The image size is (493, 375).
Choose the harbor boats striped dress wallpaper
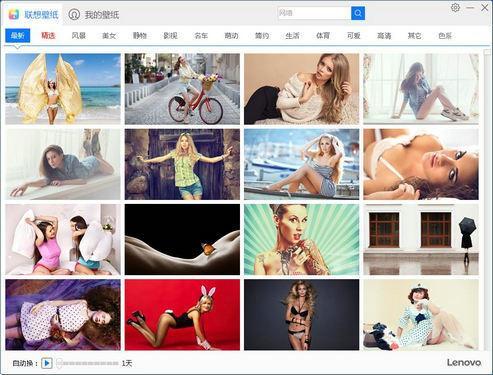click(x=302, y=164)
